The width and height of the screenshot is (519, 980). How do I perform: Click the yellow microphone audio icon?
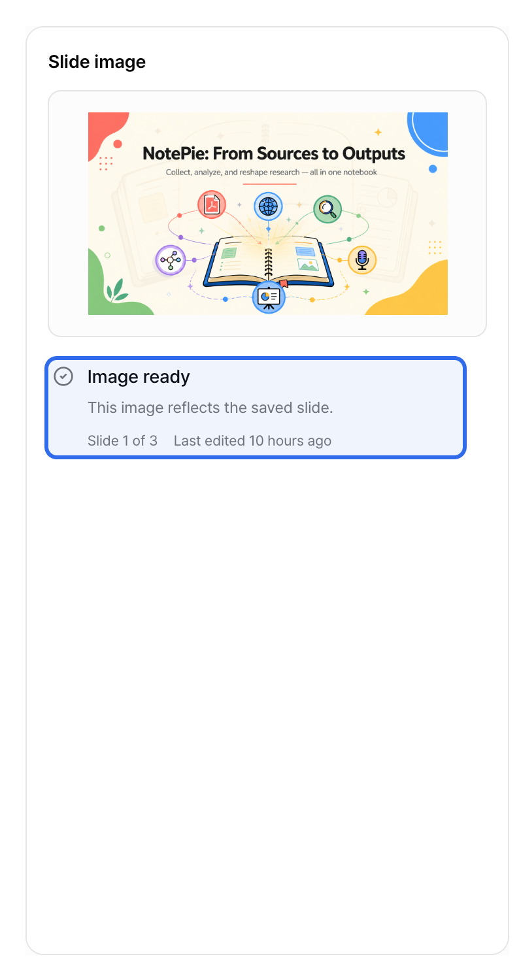click(x=362, y=260)
